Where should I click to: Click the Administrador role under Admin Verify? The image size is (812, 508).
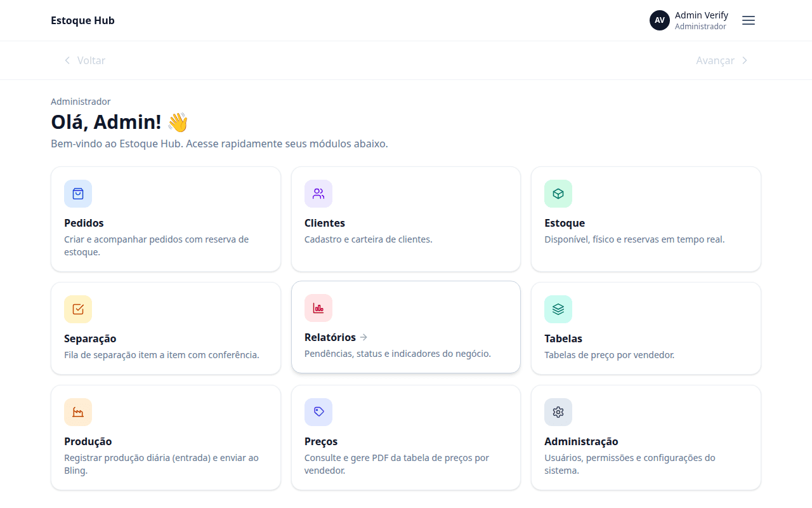(700, 27)
